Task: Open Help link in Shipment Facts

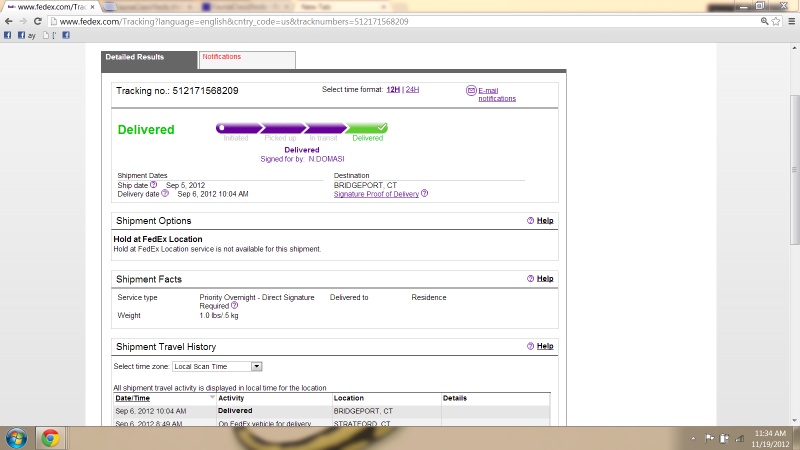Action: point(545,279)
